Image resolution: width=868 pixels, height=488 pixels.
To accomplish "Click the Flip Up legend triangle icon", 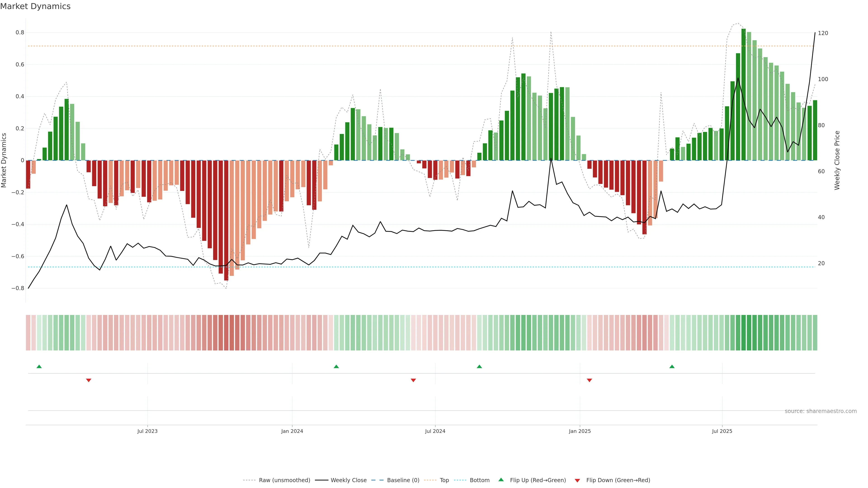I will [501, 480].
